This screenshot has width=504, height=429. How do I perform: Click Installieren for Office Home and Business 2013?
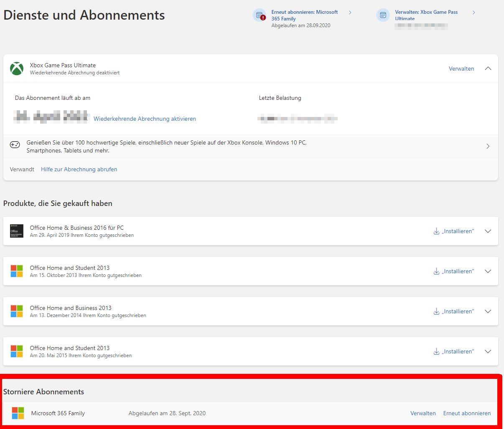click(458, 311)
